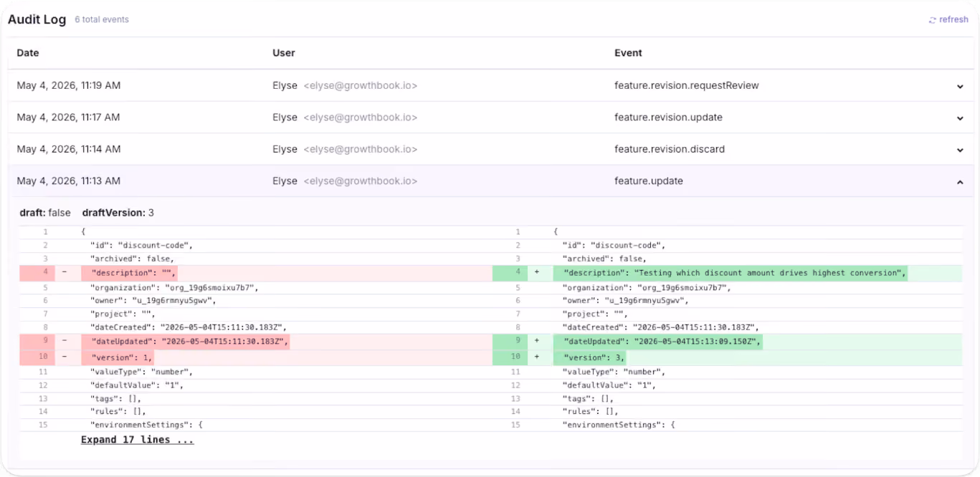Click the '6 total events' count label
The height and width of the screenshot is (477, 980).
[x=102, y=20]
